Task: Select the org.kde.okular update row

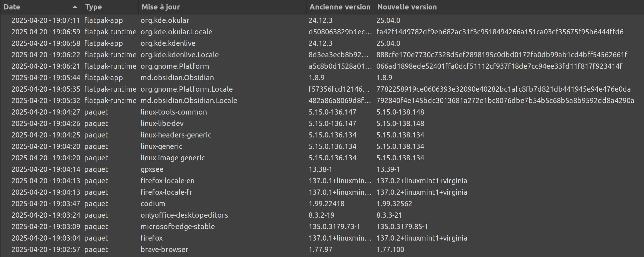Action: tap(165, 20)
